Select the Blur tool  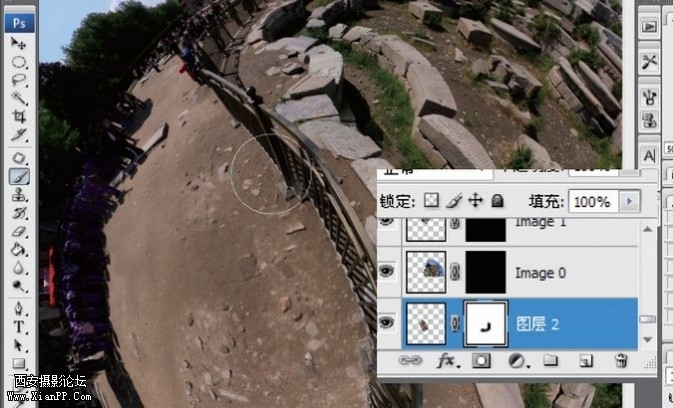(18, 268)
